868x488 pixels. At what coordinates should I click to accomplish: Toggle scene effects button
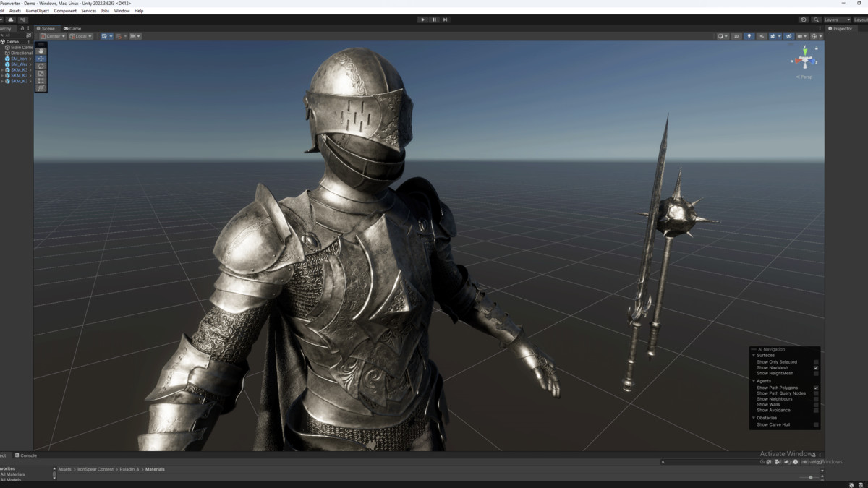(773, 36)
